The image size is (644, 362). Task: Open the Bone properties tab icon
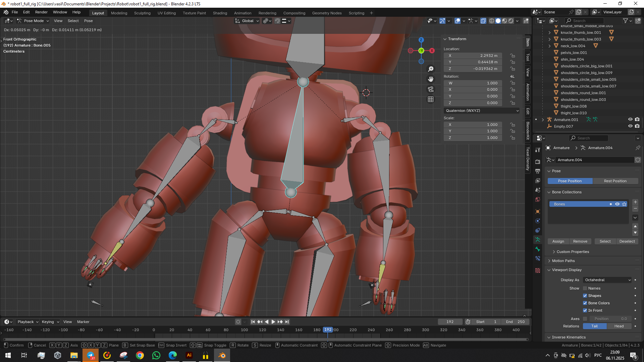tap(538, 249)
